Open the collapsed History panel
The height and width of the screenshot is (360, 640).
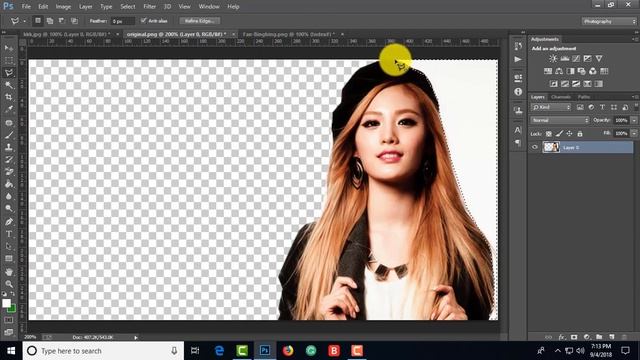(518, 46)
